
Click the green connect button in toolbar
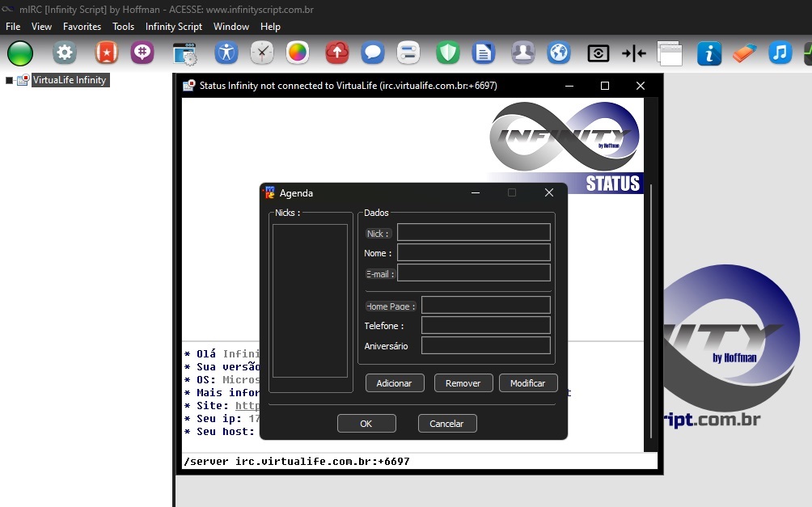(20, 53)
